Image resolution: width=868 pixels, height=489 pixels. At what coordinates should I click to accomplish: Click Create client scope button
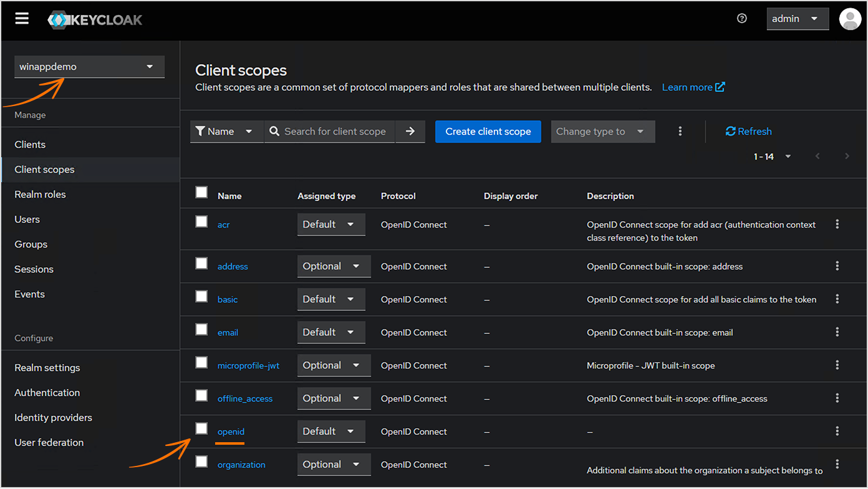[x=488, y=132]
